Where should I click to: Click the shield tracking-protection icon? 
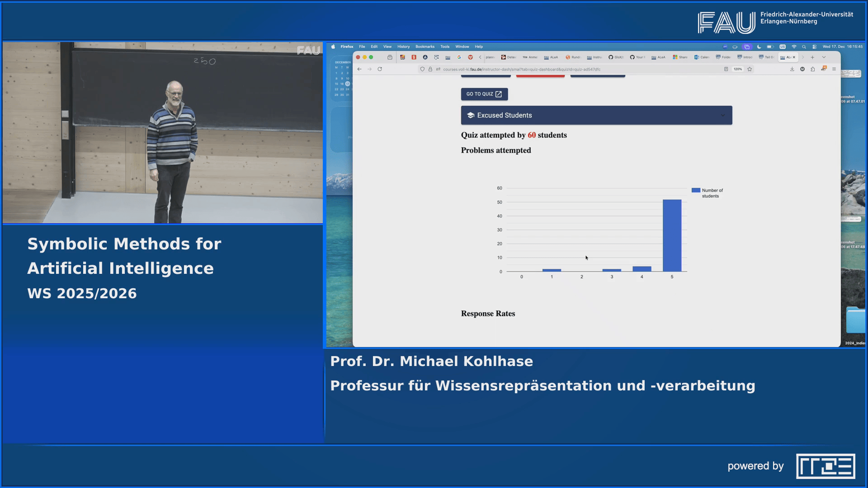422,69
